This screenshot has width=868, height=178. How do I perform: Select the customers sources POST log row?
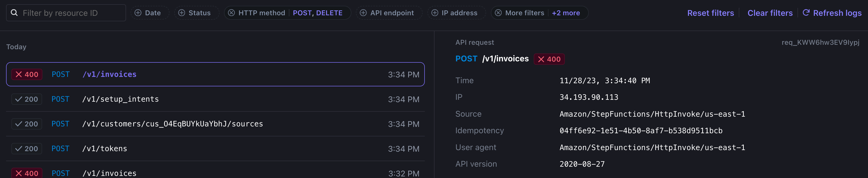point(215,124)
